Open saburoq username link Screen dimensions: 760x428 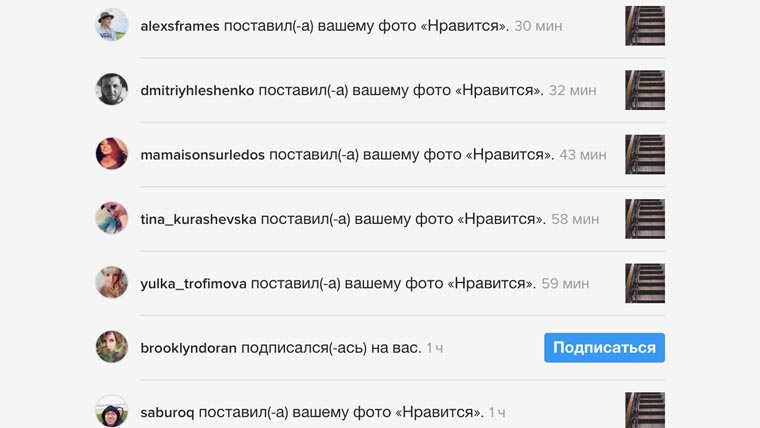[167, 412]
